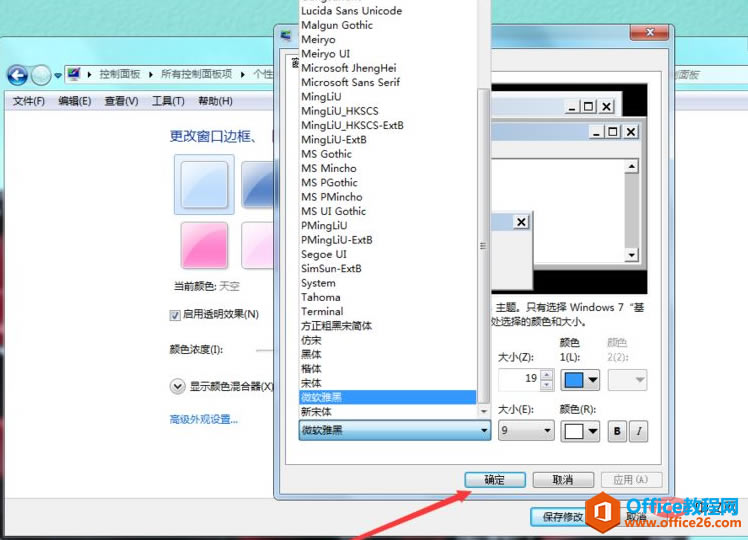Toggle 启用透明效果(N) checkbox
Screen dimensions: 748x540
click(x=175, y=315)
